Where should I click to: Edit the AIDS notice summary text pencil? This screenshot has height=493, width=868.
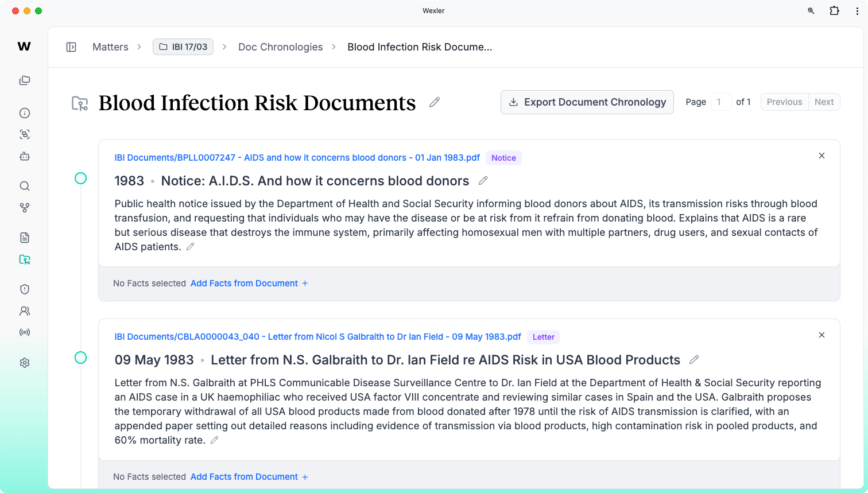191,247
